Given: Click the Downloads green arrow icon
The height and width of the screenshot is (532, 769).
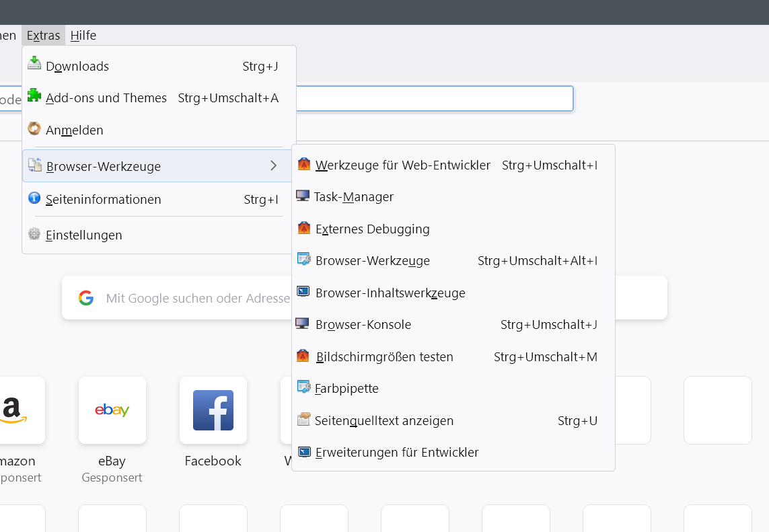Looking at the screenshot, I should pos(34,64).
